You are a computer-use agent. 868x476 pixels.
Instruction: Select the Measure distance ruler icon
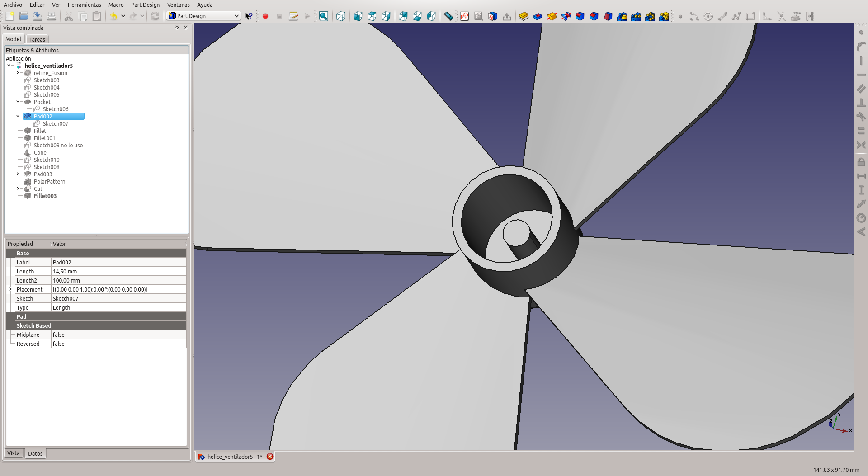click(x=448, y=16)
